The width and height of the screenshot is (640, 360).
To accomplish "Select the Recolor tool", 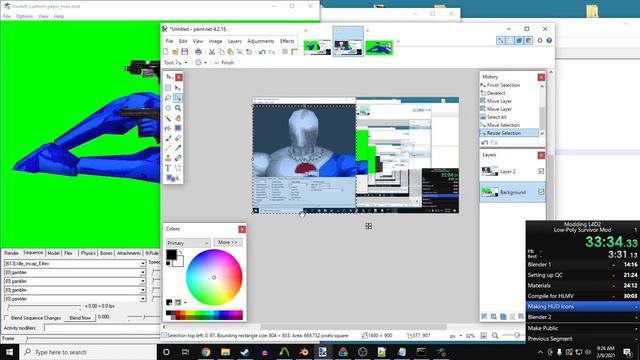I will 178,158.
